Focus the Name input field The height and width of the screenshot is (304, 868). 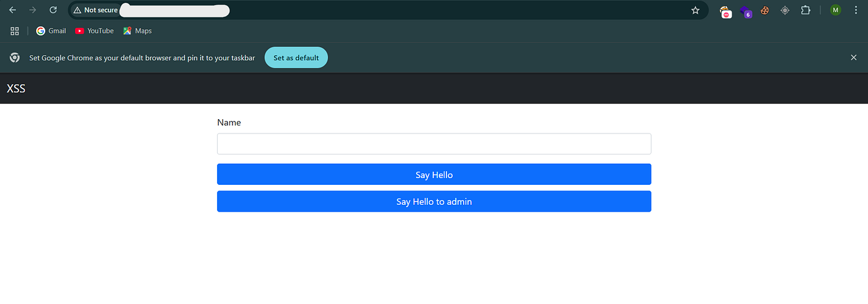[434, 144]
